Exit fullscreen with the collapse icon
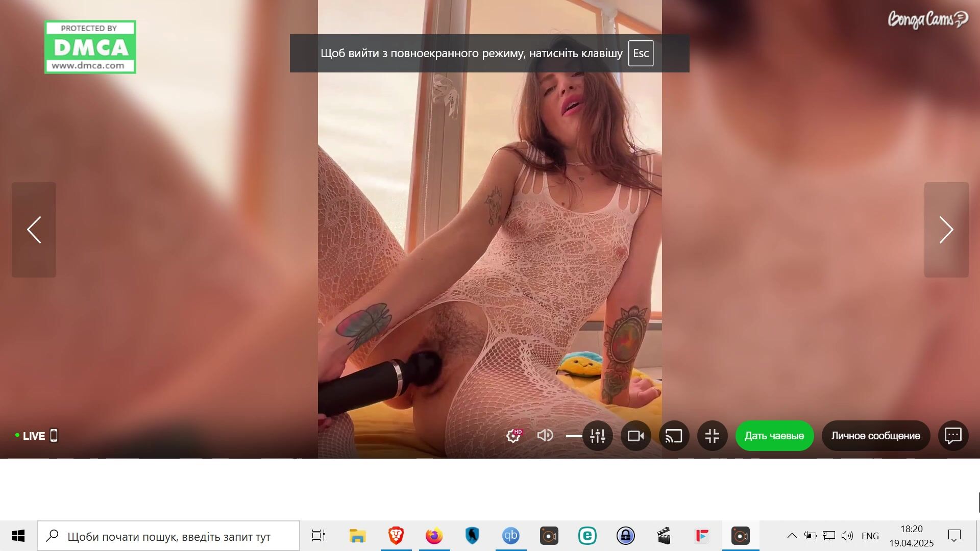The image size is (980, 551). click(712, 436)
